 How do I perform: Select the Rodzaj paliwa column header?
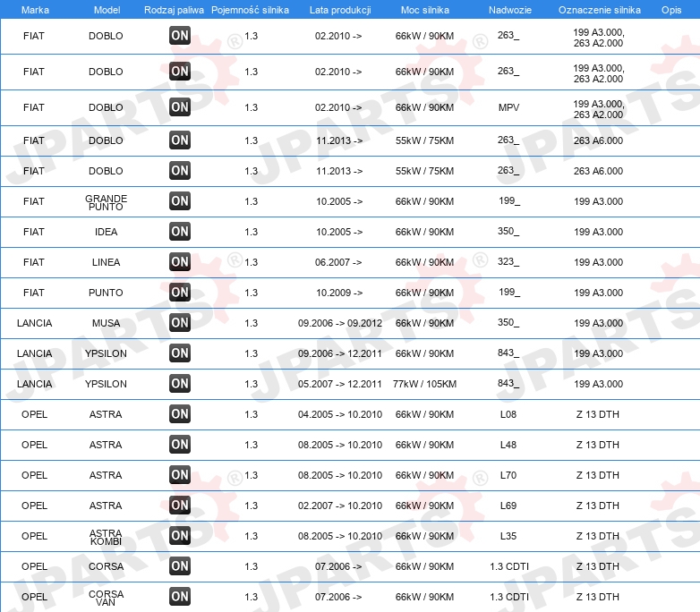pos(174,10)
